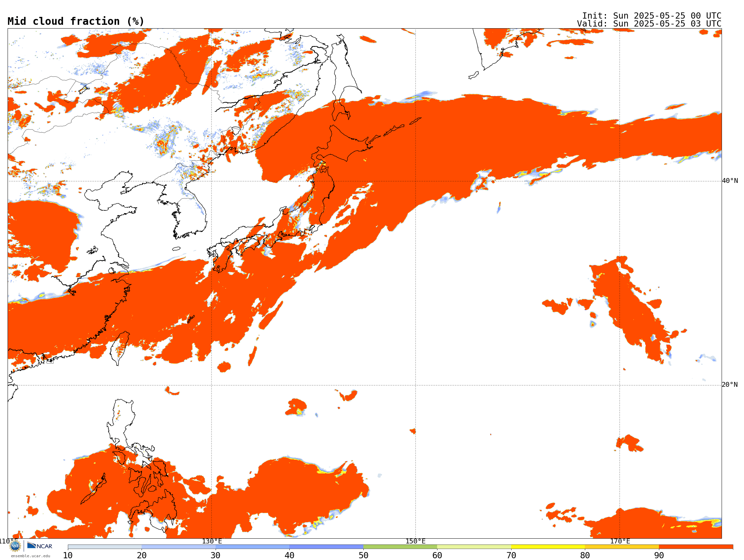The image size is (744, 560).
Task: Click the 110°E longitude label
Action: (8, 541)
